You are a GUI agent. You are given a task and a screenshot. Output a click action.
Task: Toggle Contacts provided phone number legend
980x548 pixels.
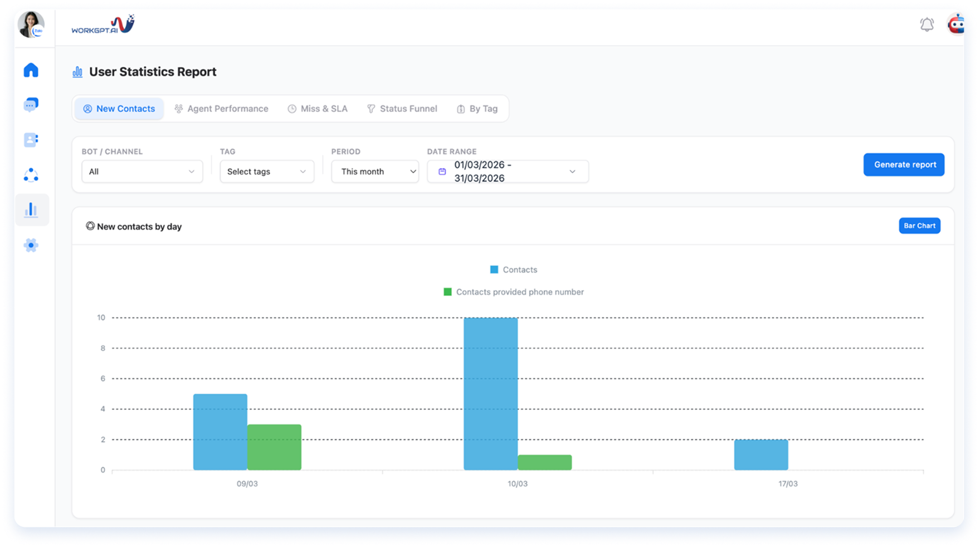coord(514,292)
